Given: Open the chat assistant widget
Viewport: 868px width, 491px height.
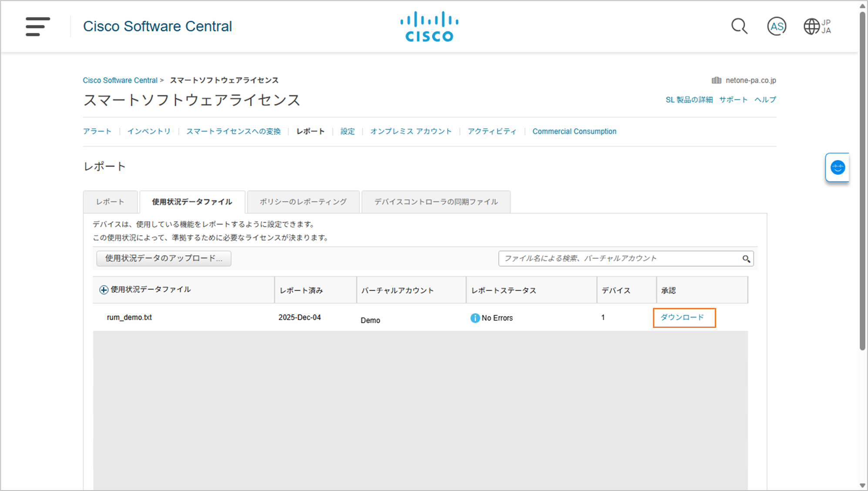Looking at the screenshot, I should pyautogui.click(x=837, y=167).
